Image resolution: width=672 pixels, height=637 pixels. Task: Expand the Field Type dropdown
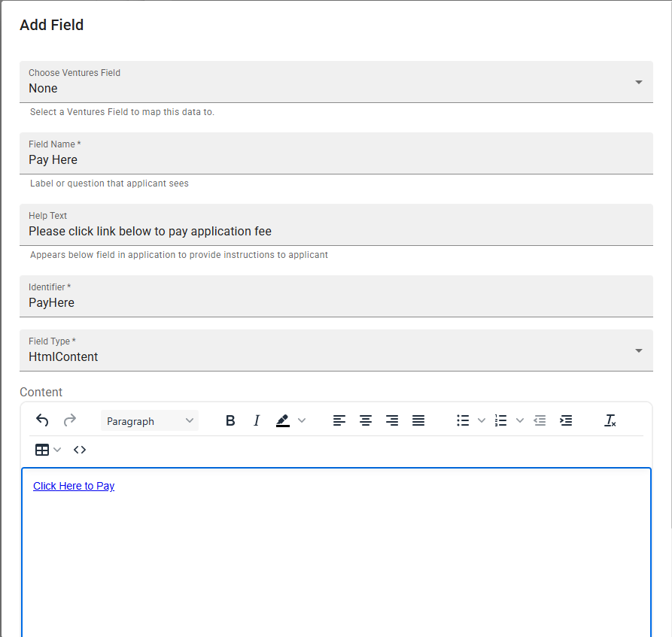(336, 350)
